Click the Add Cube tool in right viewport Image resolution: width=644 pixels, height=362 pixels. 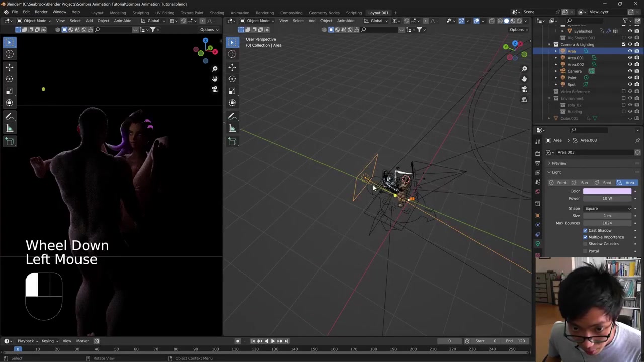(x=232, y=141)
